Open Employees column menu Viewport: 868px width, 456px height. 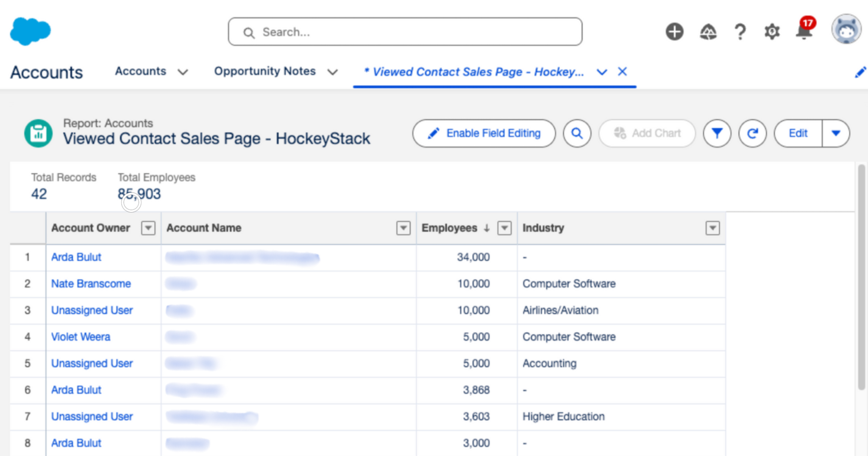pyautogui.click(x=504, y=228)
